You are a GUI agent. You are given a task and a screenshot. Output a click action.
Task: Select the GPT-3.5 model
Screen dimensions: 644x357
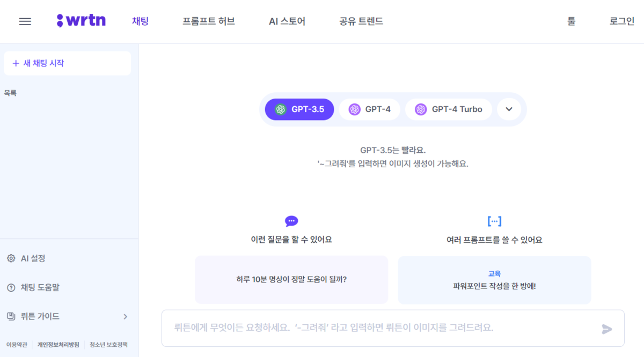(x=299, y=109)
